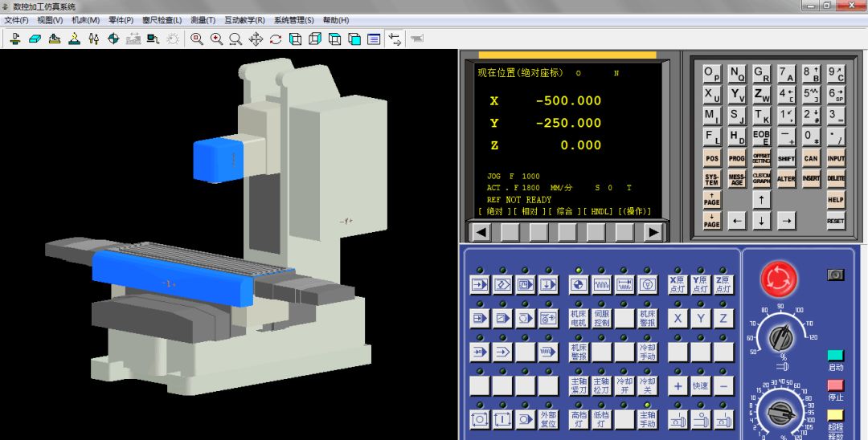The height and width of the screenshot is (440, 868).
Task: Click the zoom in magnifier with plus
Action: click(x=216, y=39)
